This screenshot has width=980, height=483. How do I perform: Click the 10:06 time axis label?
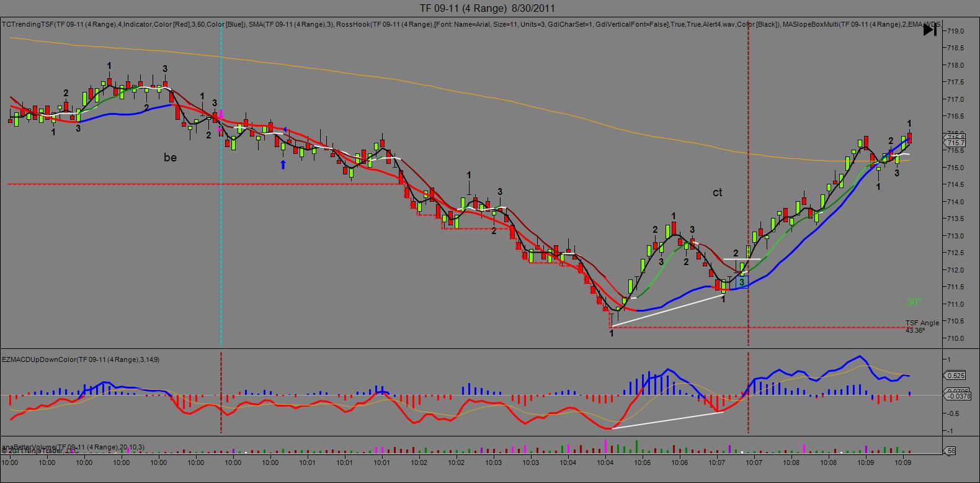[680, 463]
